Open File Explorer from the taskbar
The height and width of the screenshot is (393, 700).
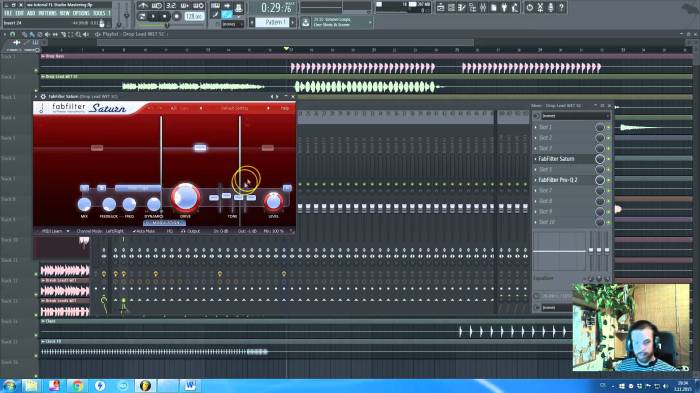click(31, 385)
